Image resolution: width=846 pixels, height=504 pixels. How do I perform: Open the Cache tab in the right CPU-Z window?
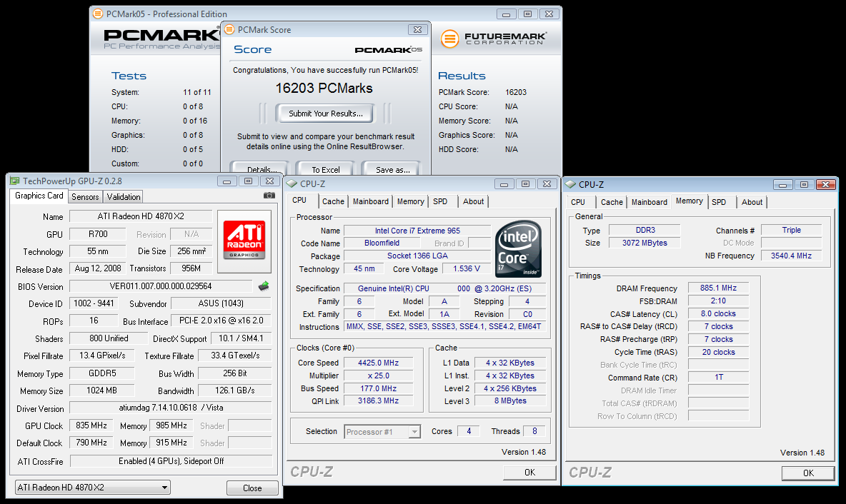point(612,202)
